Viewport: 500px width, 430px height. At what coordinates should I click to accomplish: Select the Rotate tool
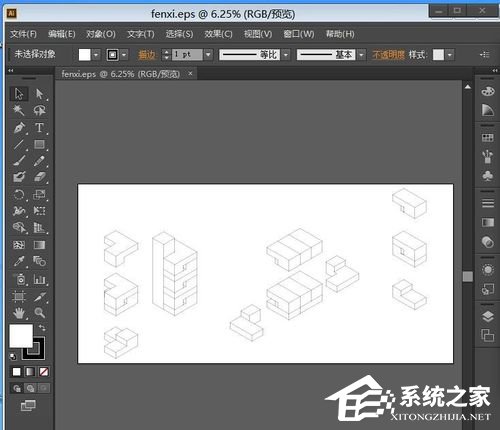click(19, 194)
